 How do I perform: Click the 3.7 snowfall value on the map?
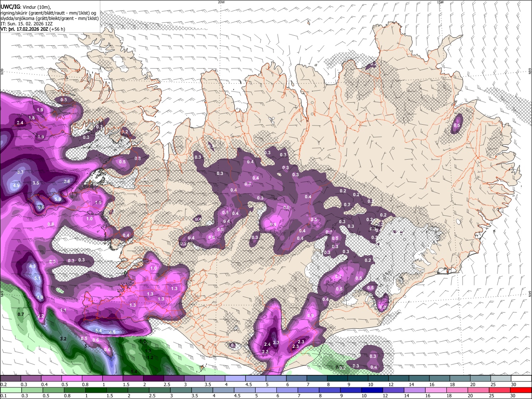coord(20,172)
